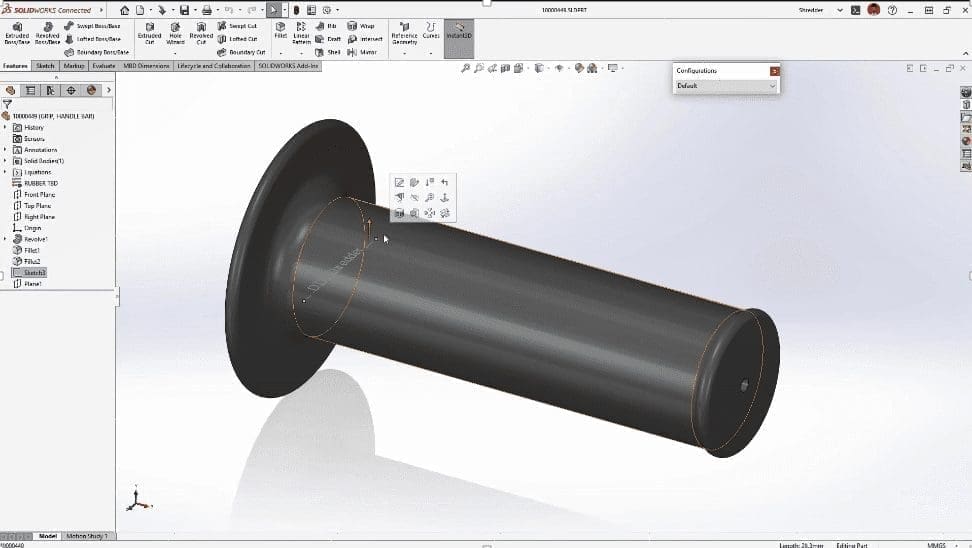Expand the Revolve1 feature node

coord(6,239)
